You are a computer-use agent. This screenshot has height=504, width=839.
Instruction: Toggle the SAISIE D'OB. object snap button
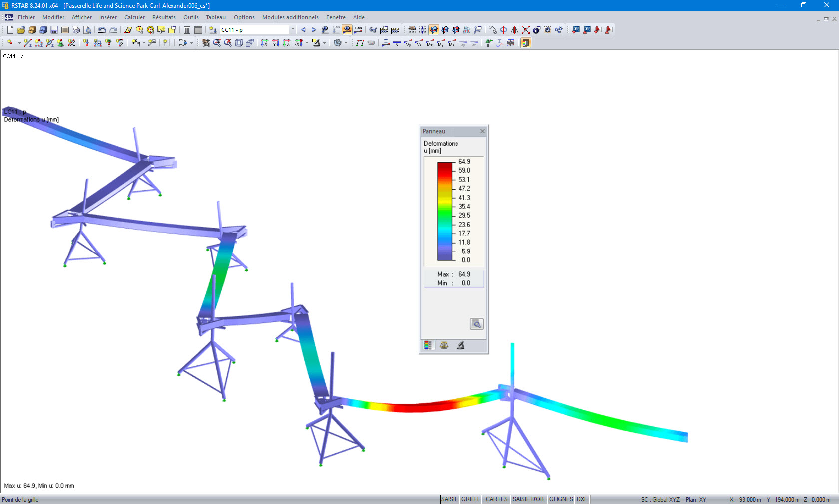coord(529,499)
